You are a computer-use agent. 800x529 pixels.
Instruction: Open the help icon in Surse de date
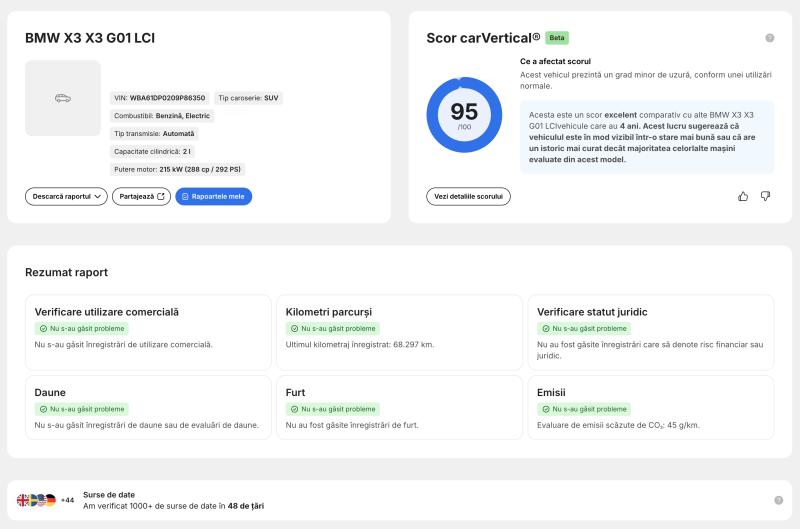coord(779,500)
